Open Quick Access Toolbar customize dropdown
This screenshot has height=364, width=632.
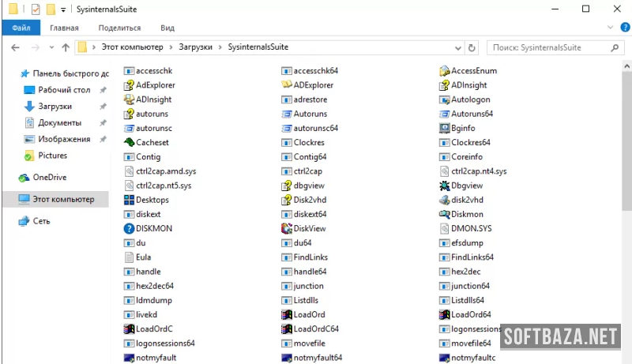(x=63, y=9)
